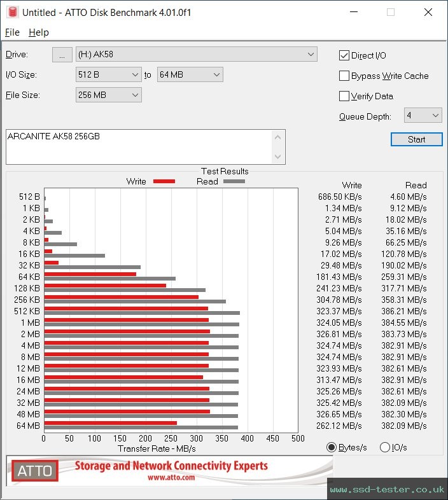Click the red Write legend swatch

click(164, 181)
